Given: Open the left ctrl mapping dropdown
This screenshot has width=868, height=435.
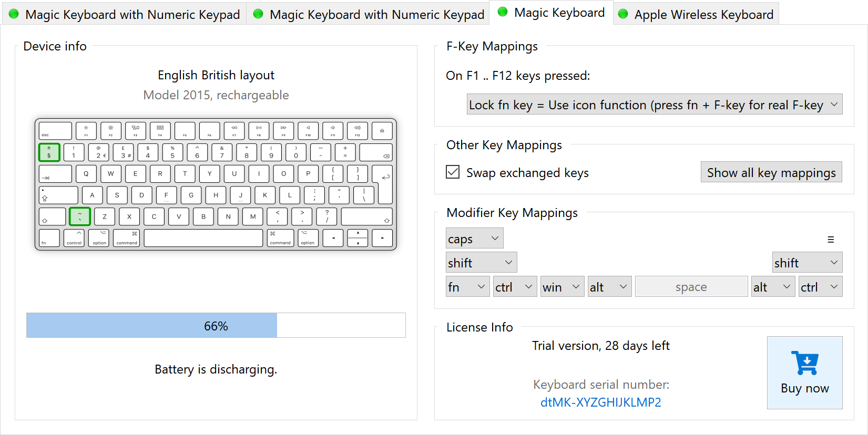Looking at the screenshot, I should click(515, 287).
